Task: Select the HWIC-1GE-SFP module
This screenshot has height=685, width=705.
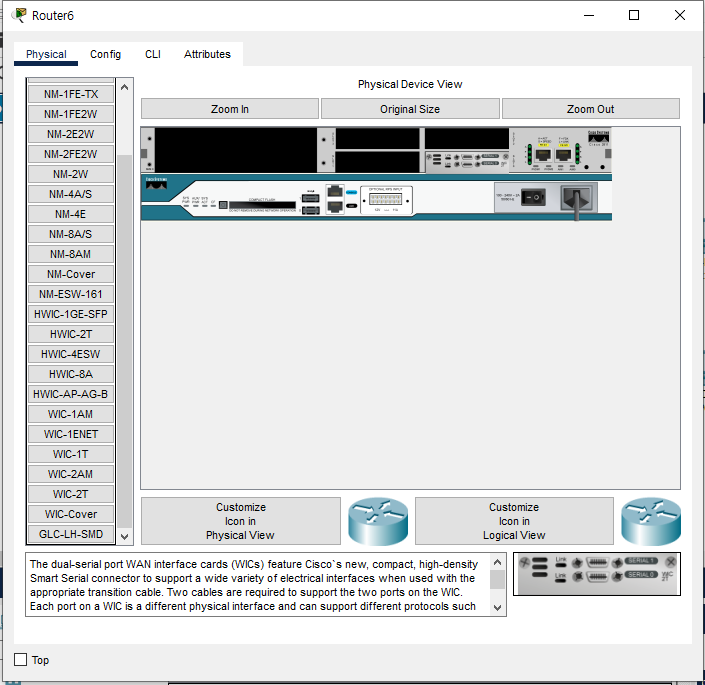Action: tap(71, 314)
